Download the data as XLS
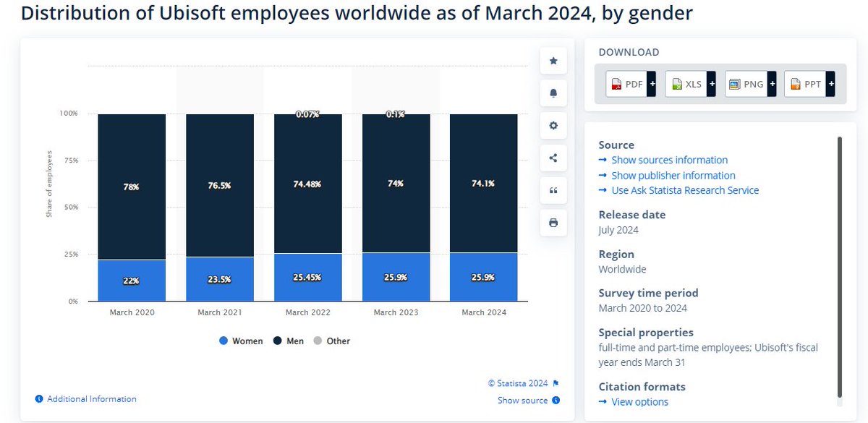The image size is (868, 423). [690, 84]
